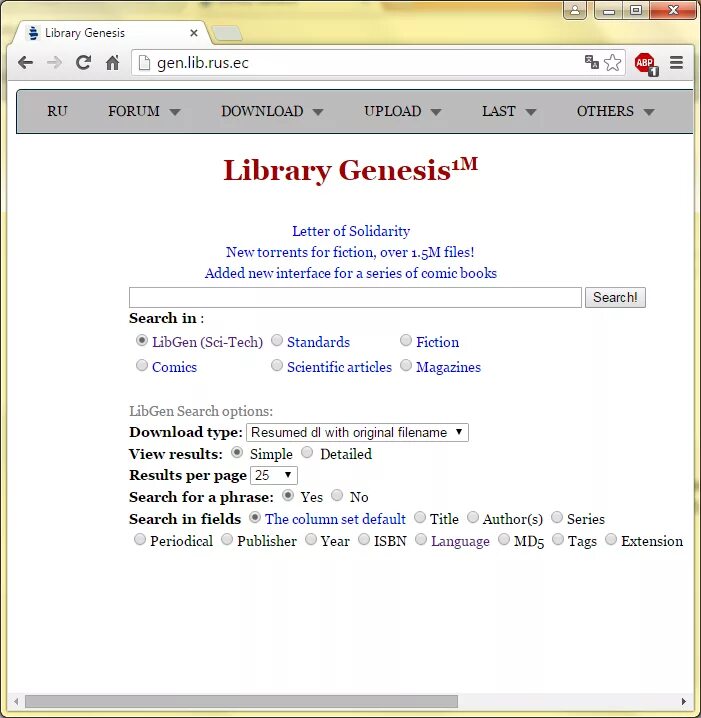Click the browser forward arrow

coord(54,62)
